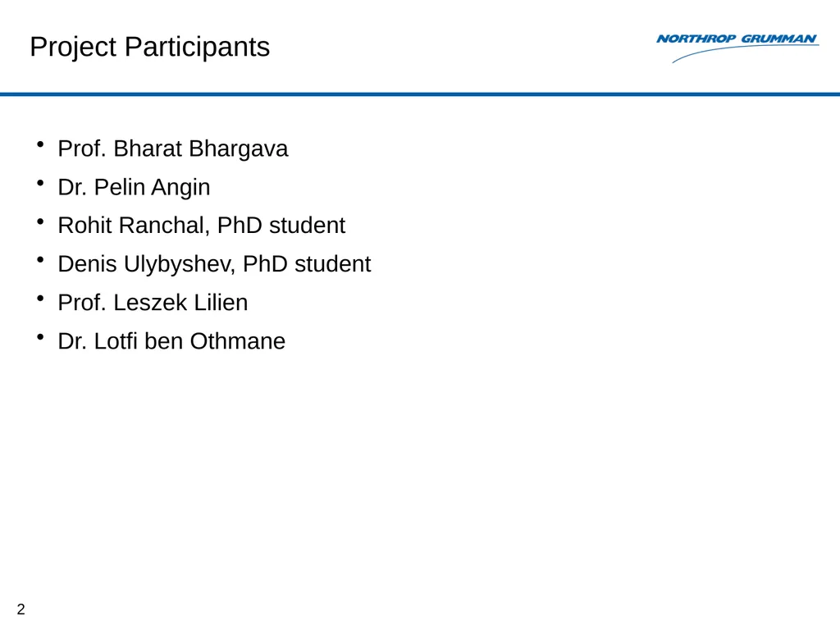
Task: Select the Prof. Leszek Lilien line
Action: tap(153, 303)
